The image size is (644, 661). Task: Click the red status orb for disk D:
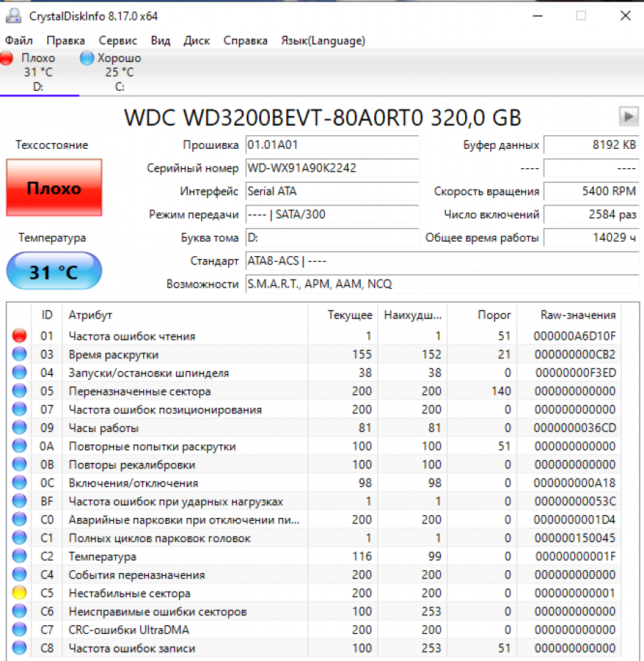(x=7, y=59)
